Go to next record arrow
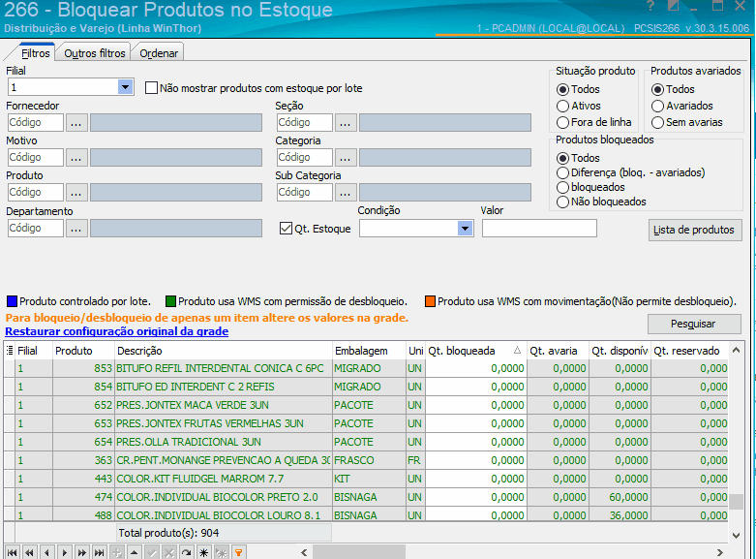The image size is (756, 559). [64, 553]
